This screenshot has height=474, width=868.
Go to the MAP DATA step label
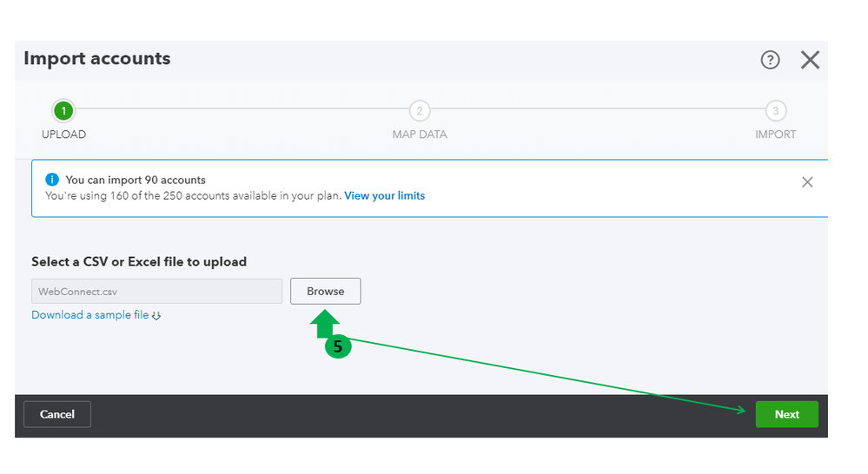click(x=420, y=135)
